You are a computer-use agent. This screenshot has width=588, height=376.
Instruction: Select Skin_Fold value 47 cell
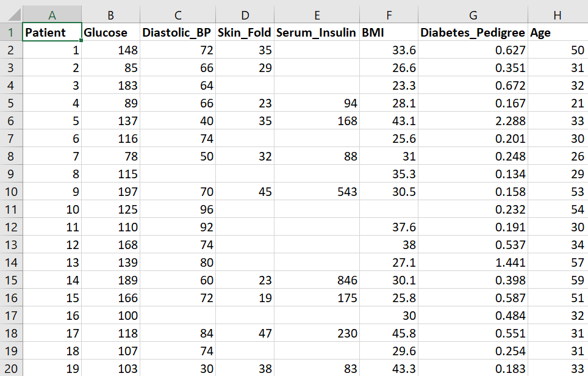(x=245, y=333)
